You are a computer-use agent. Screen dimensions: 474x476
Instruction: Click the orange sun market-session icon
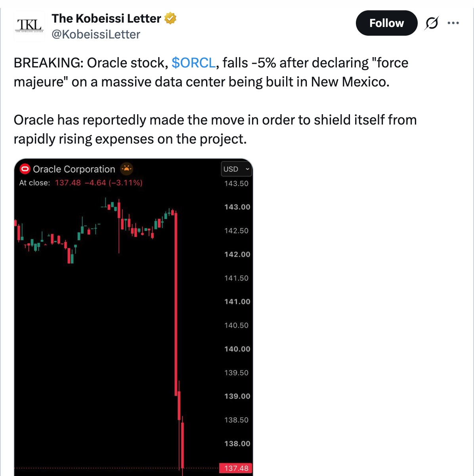[x=126, y=169]
